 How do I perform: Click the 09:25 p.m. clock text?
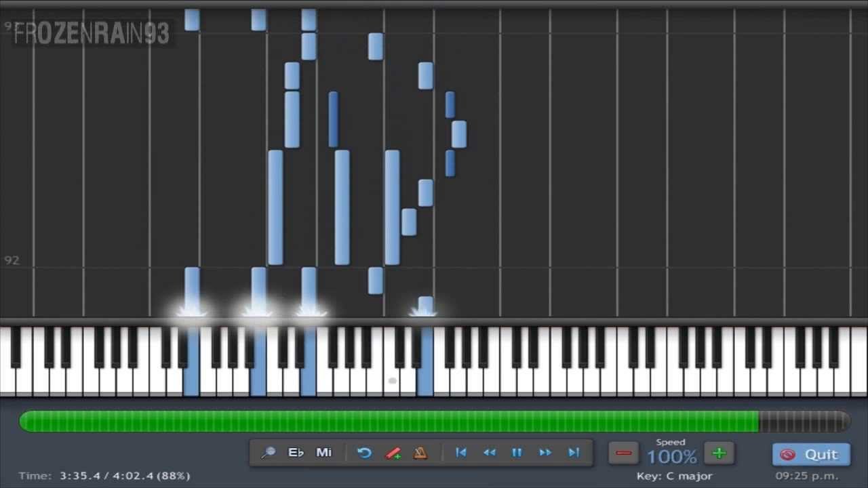(807, 476)
